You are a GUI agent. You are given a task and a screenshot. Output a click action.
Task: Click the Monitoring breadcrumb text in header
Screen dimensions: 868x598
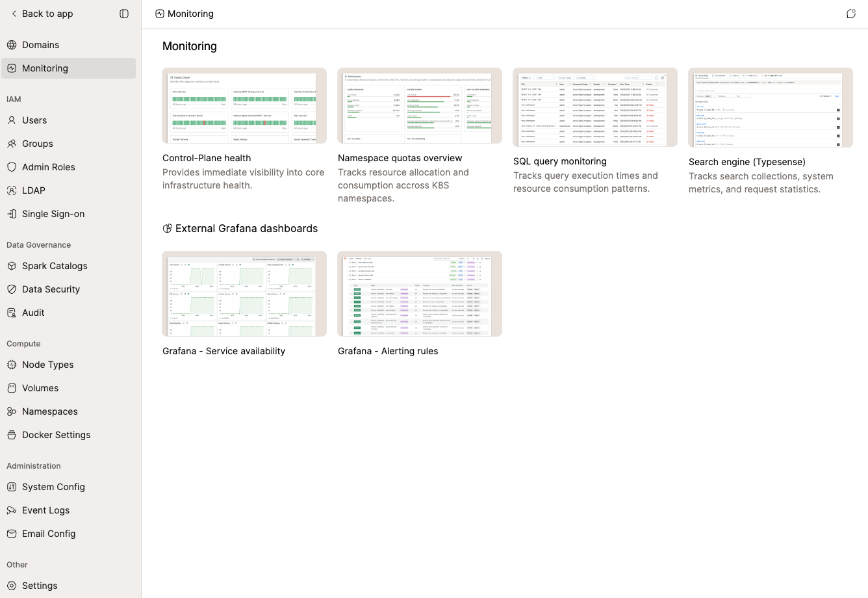point(190,14)
